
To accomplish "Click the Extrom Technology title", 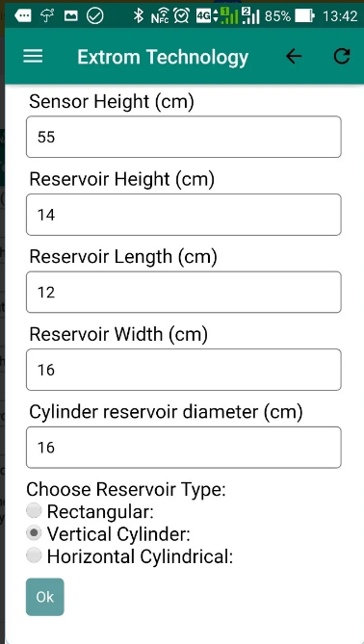I will click(163, 57).
